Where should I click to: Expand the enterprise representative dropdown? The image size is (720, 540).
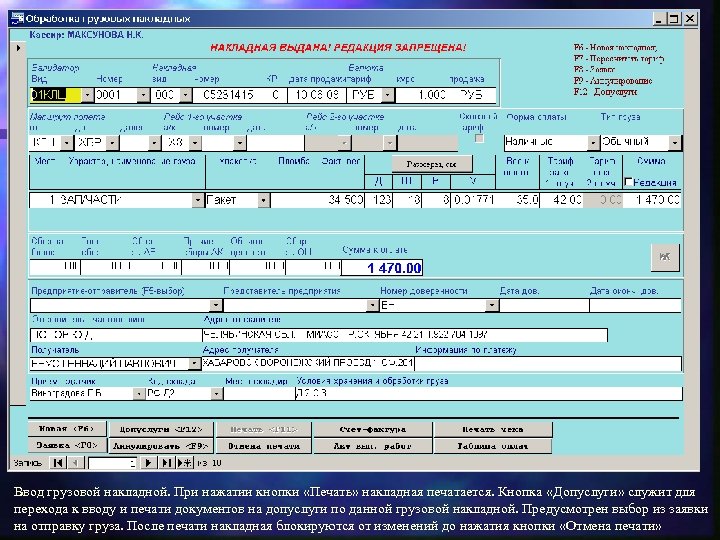(x=372, y=305)
